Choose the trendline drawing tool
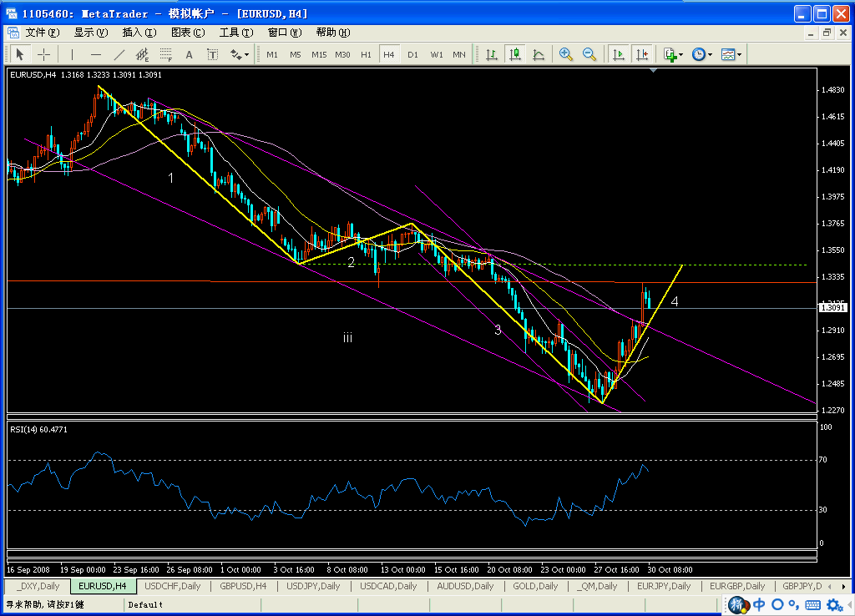 point(119,54)
